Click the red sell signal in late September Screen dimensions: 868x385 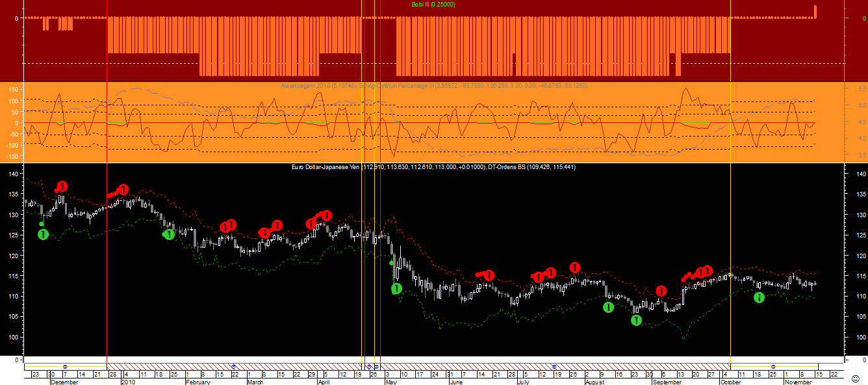point(707,271)
